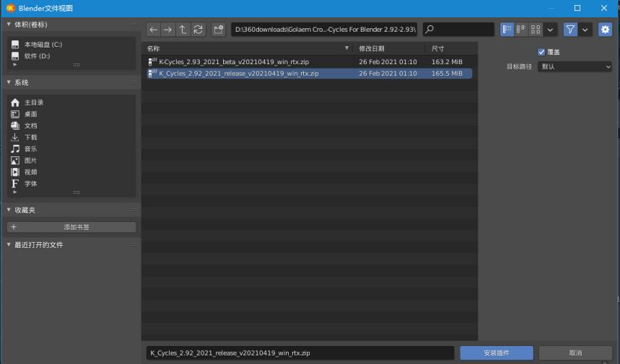Sort files by 修改日期 column
This screenshot has height=364, width=620.
coord(371,48)
